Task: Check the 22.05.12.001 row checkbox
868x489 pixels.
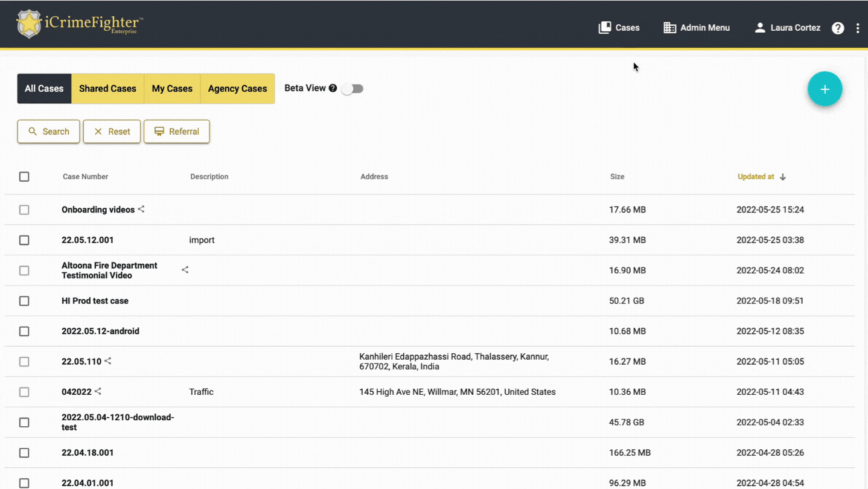Action: point(24,240)
